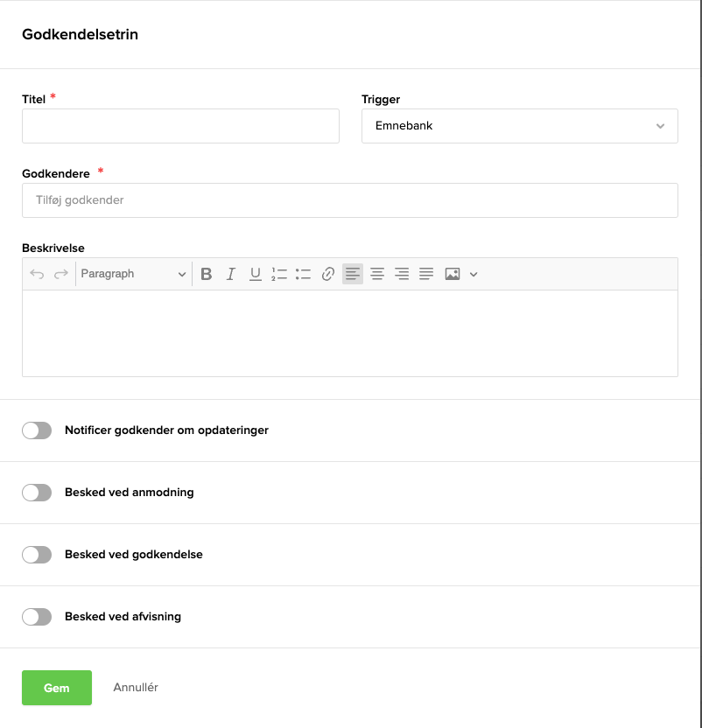This screenshot has width=702, height=728.
Task: Click the green Gem button
Action: click(57, 688)
